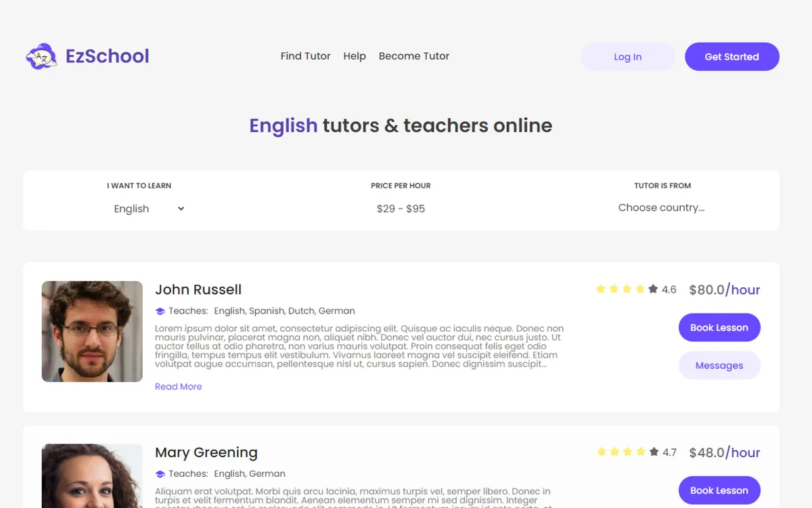Viewport: 812px width, 508px height.
Task: Click Mary Greening's grey fifth star
Action: (654, 452)
